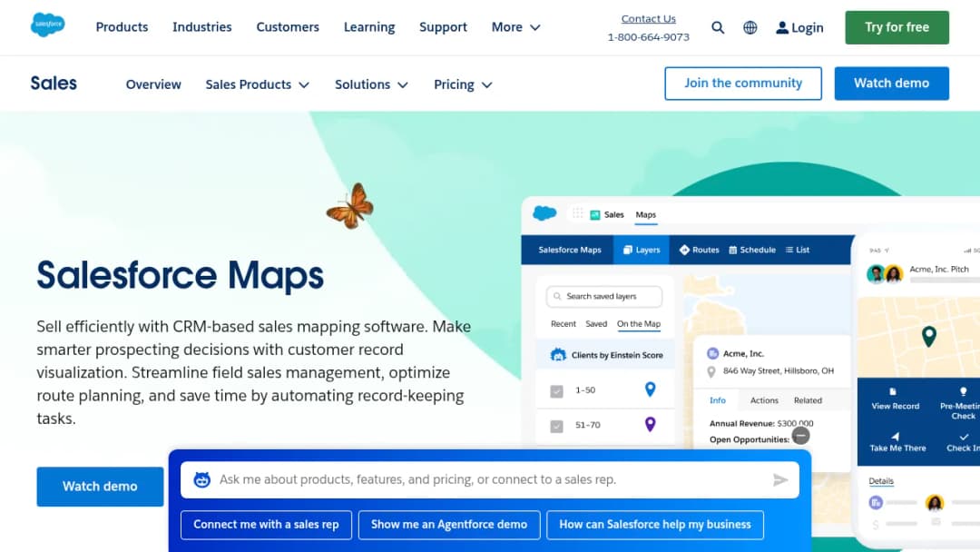Go to the Sales Overview tab

[x=153, y=84]
